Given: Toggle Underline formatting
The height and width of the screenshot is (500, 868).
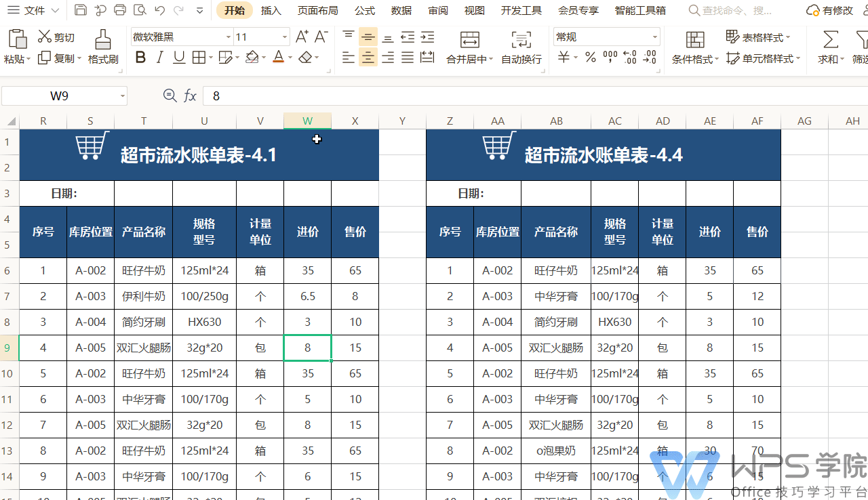Looking at the screenshot, I should pyautogui.click(x=179, y=58).
